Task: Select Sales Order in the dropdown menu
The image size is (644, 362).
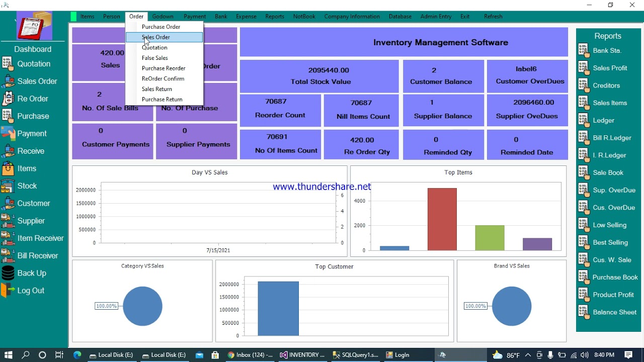Action: click(x=165, y=37)
